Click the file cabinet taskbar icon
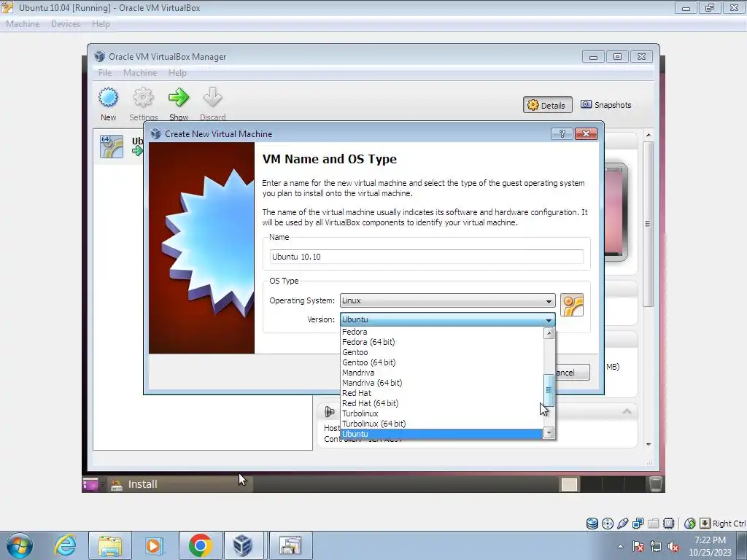The width and height of the screenshot is (747, 560). [x=290, y=545]
